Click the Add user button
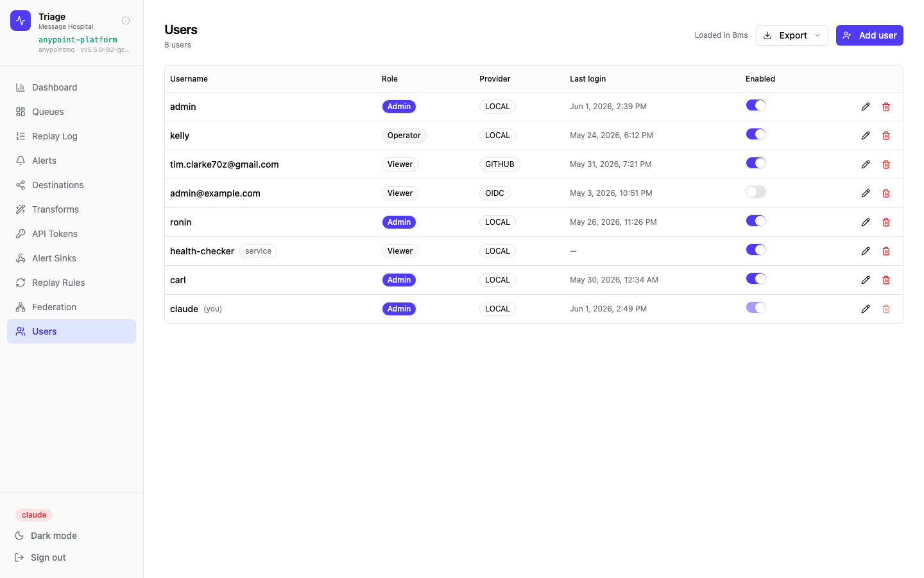 [869, 35]
